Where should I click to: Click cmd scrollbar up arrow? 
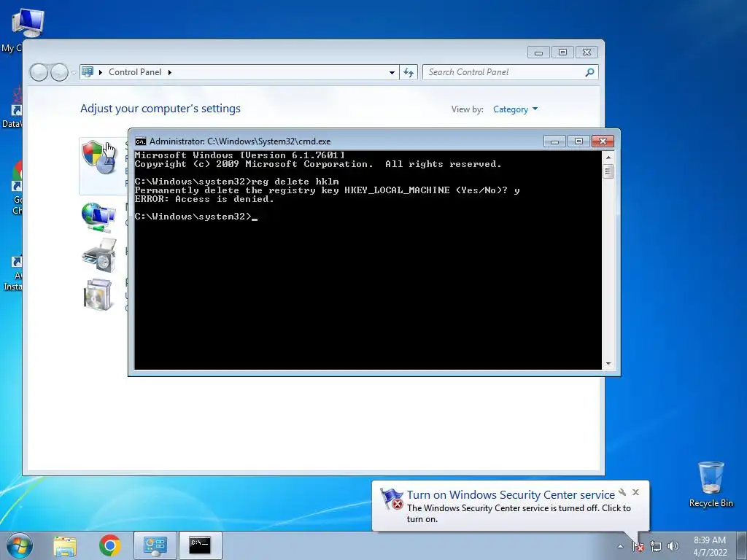[x=608, y=157]
